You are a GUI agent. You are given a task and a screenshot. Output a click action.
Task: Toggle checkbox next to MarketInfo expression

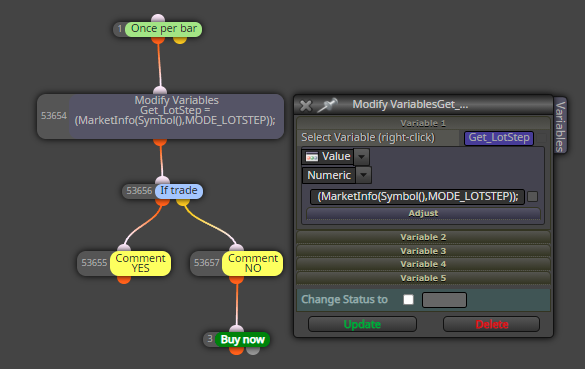click(533, 197)
